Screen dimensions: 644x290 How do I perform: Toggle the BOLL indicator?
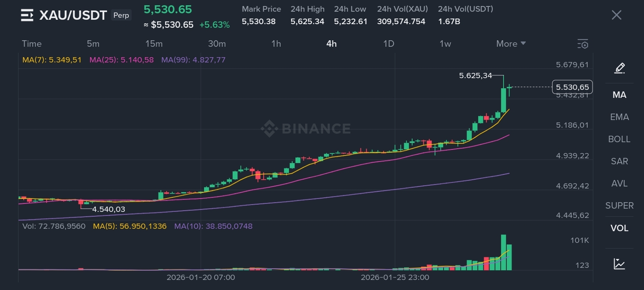pos(619,139)
